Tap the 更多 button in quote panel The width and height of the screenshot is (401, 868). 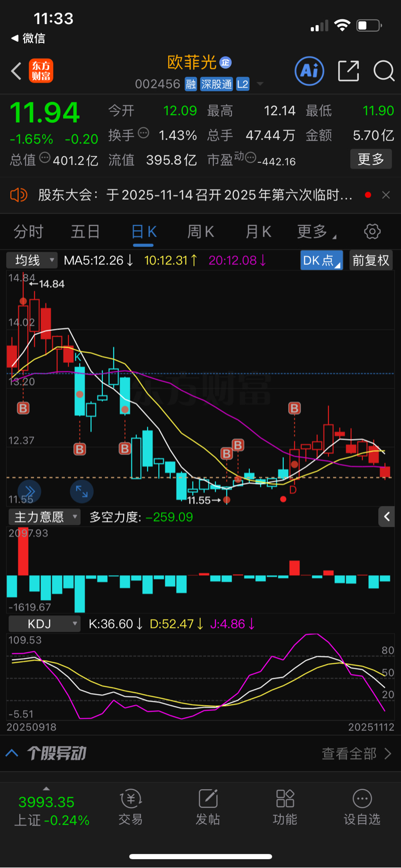tap(371, 159)
